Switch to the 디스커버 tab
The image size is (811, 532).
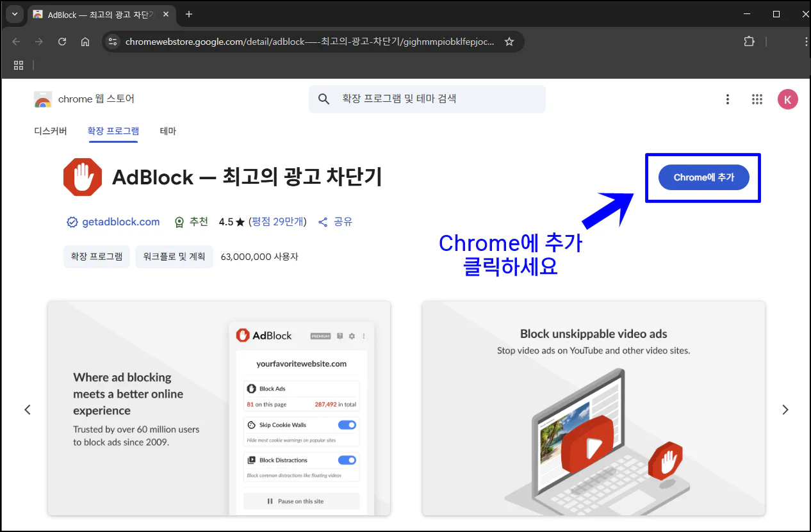point(51,131)
